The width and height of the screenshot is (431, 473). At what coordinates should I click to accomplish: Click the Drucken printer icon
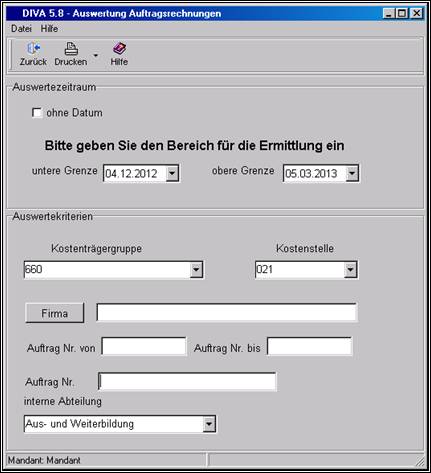[71, 49]
